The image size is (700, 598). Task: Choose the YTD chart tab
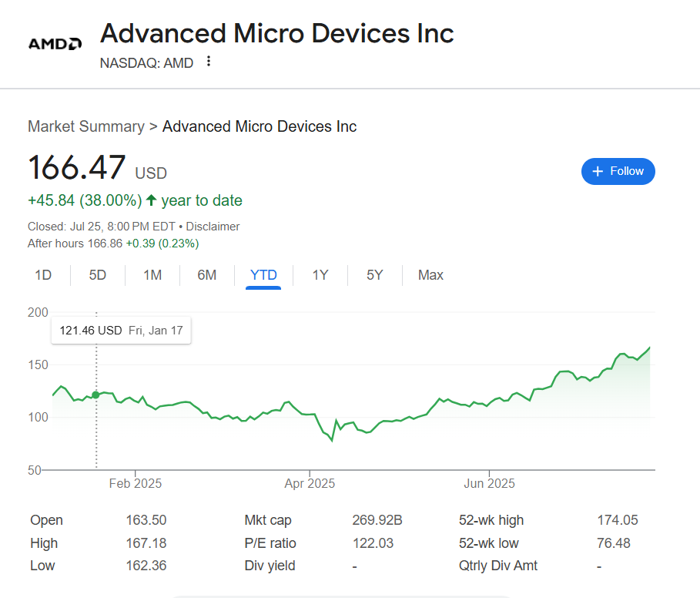click(263, 275)
